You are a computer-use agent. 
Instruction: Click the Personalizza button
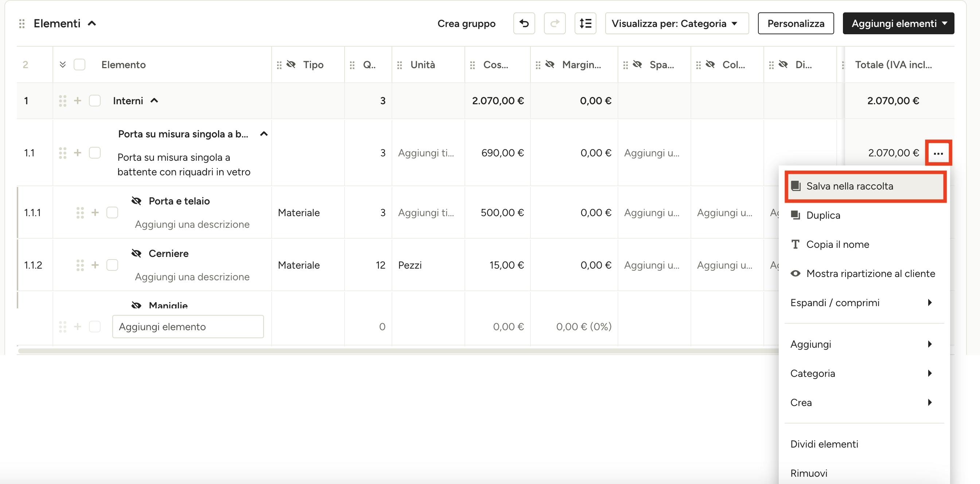coord(796,23)
